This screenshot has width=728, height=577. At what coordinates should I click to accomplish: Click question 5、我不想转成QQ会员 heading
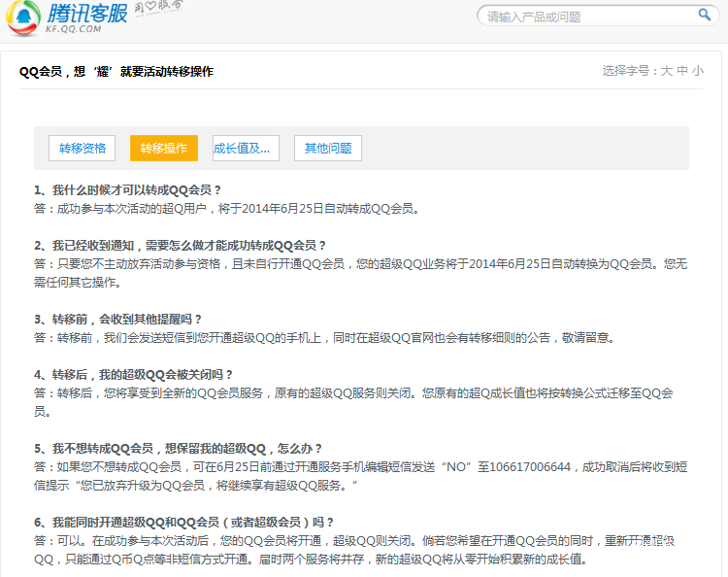[178, 449]
